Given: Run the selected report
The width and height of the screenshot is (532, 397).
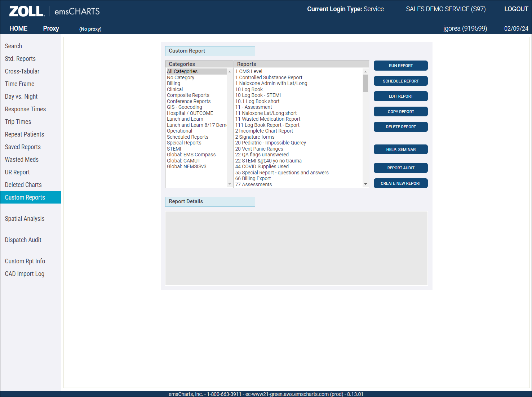Looking at the screenshot, I should (x=400, y=66).
